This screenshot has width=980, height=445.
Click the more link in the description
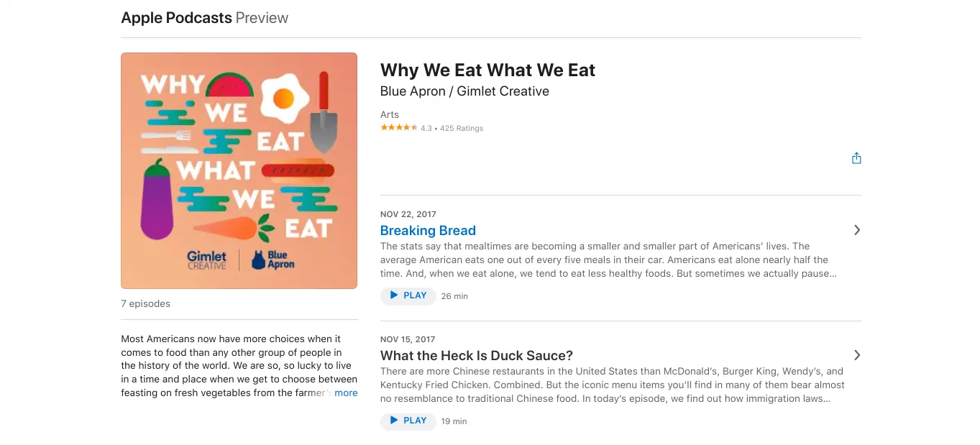click(346, 393)
